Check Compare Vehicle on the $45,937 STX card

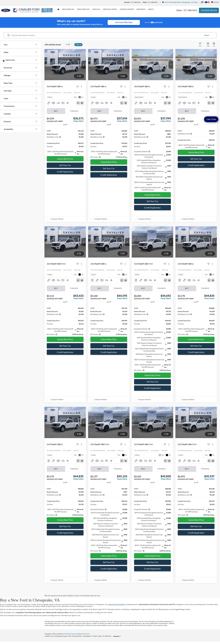179,580
